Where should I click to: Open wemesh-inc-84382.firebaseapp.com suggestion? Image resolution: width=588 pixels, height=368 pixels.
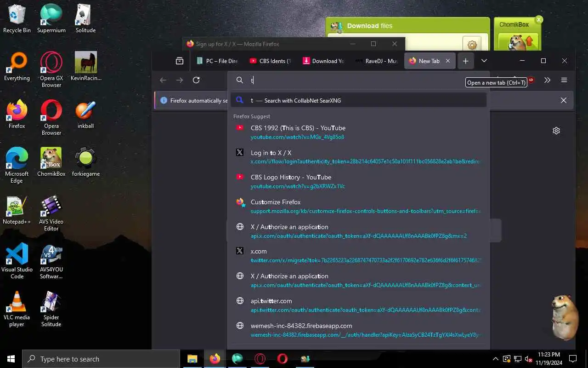click(x=359, y=330)
